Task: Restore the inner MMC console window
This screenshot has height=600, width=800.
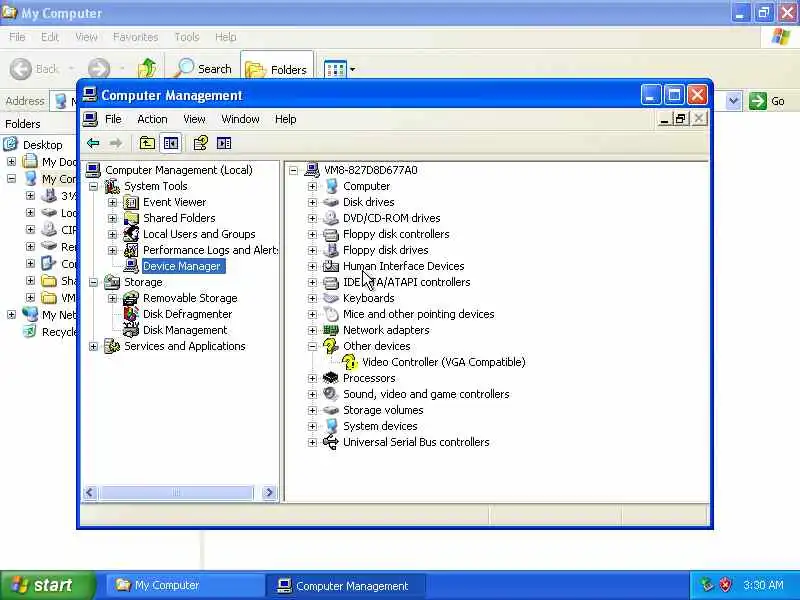Action: coord(680,119)
